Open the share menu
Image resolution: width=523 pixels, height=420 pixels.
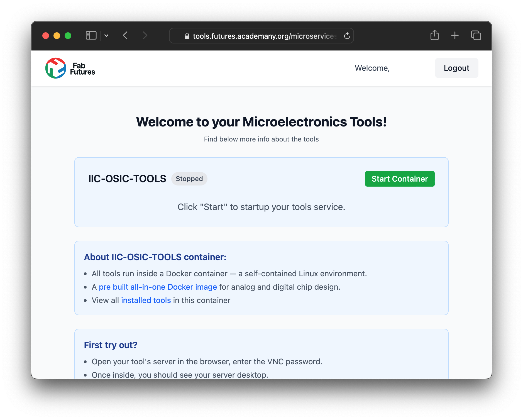(x=434, y=35)
